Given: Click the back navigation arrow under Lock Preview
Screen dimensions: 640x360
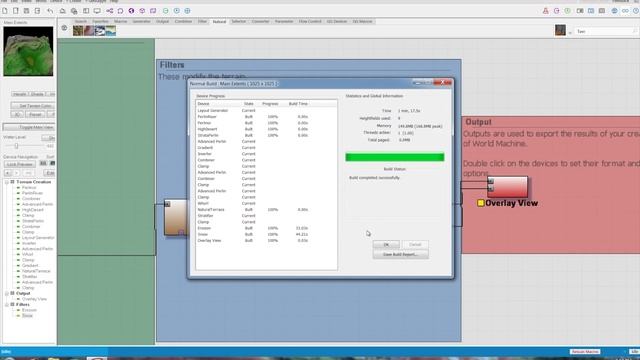Looking at the screenshot, I should pos(8,173).
